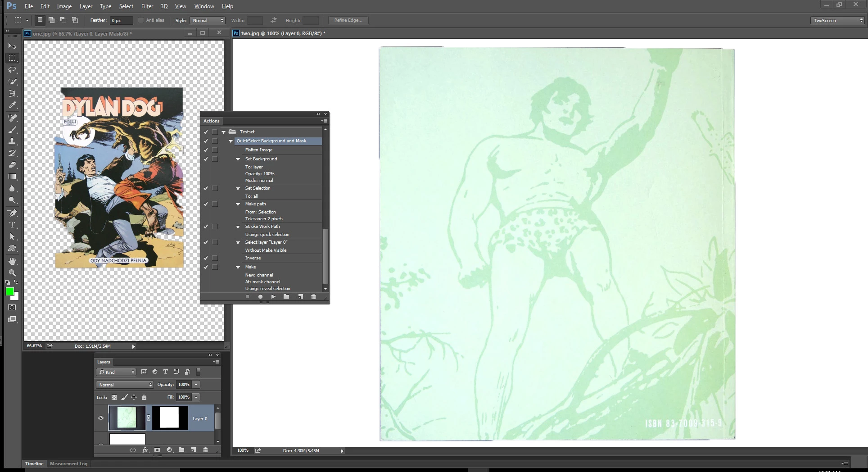This screenshot has width=868, height=472.
Task: Select the Blur tool
Action: (x=12, y=189)
